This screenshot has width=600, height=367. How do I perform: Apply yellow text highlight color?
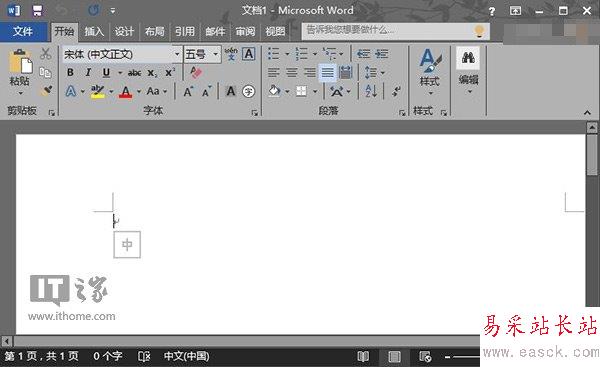point(98,91)
